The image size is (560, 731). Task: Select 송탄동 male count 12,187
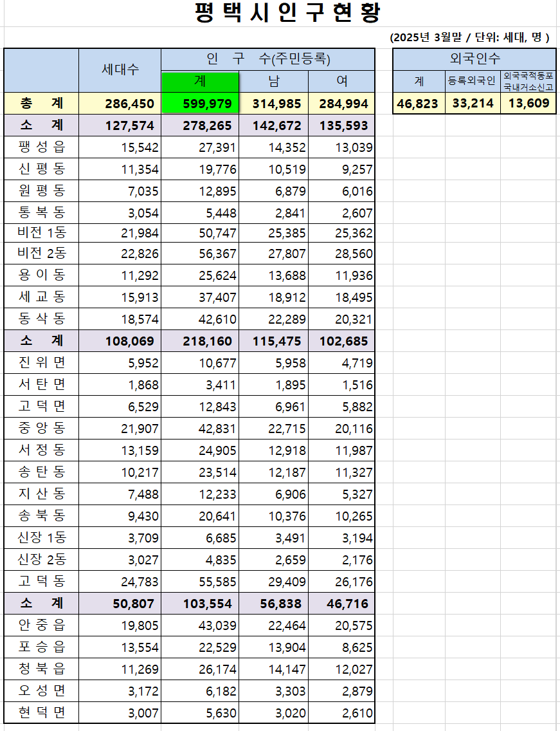coord(273,472)
